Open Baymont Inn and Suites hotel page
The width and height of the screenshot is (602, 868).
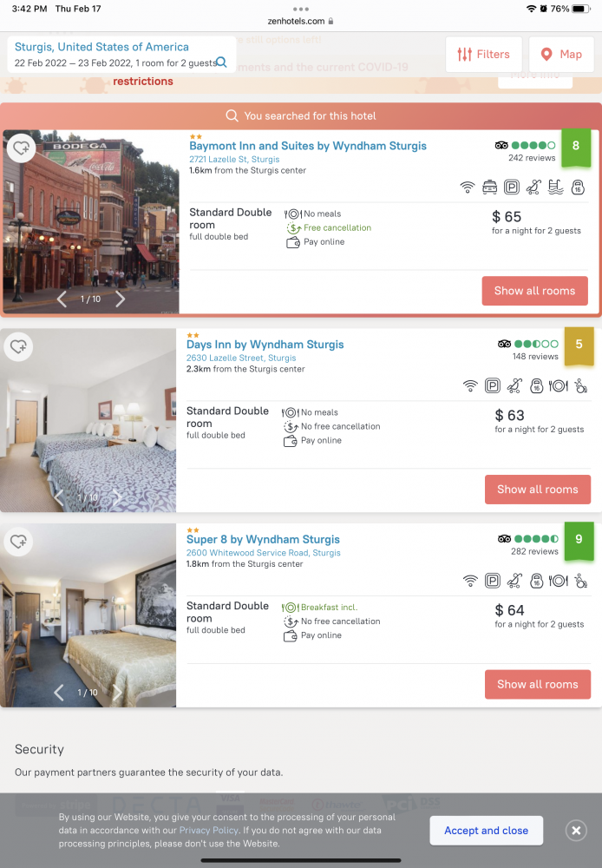(x=308, y=146)
